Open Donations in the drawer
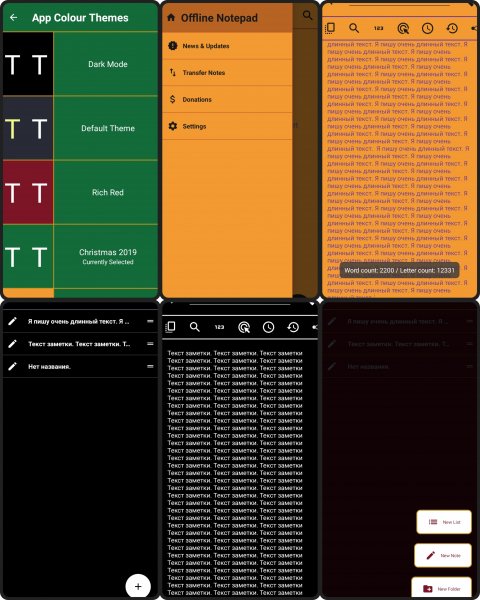Viewport: 480px width, 600px height. (x=227, y=99)
